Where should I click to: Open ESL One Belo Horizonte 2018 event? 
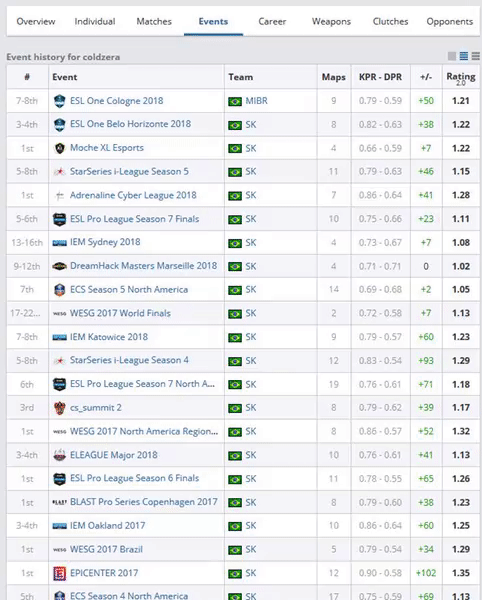point(130,124)
